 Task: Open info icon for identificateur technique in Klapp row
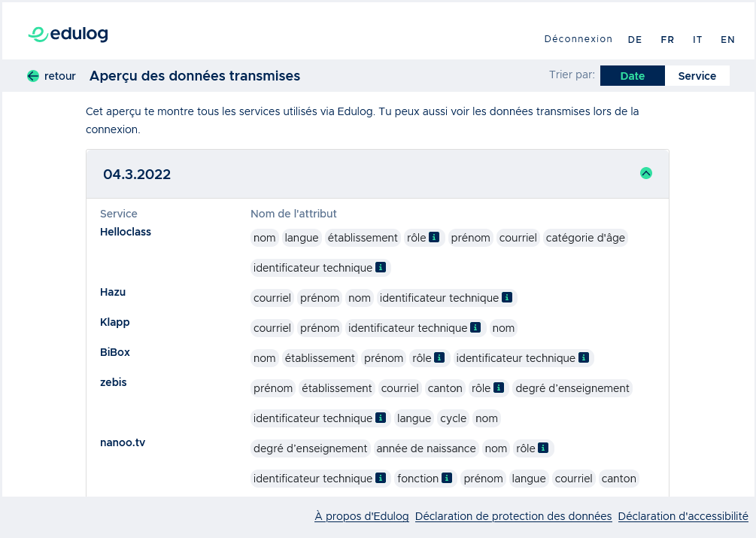(x=475, y=327)
